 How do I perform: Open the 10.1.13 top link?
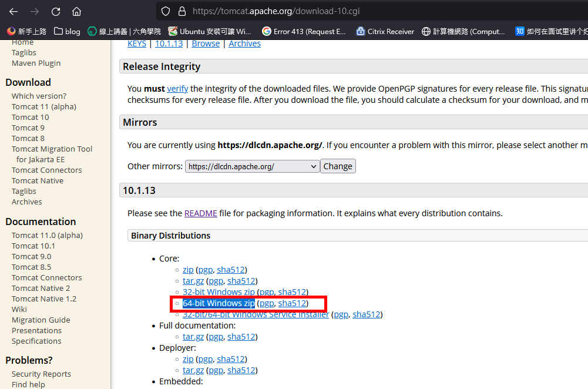pos(169,43)
